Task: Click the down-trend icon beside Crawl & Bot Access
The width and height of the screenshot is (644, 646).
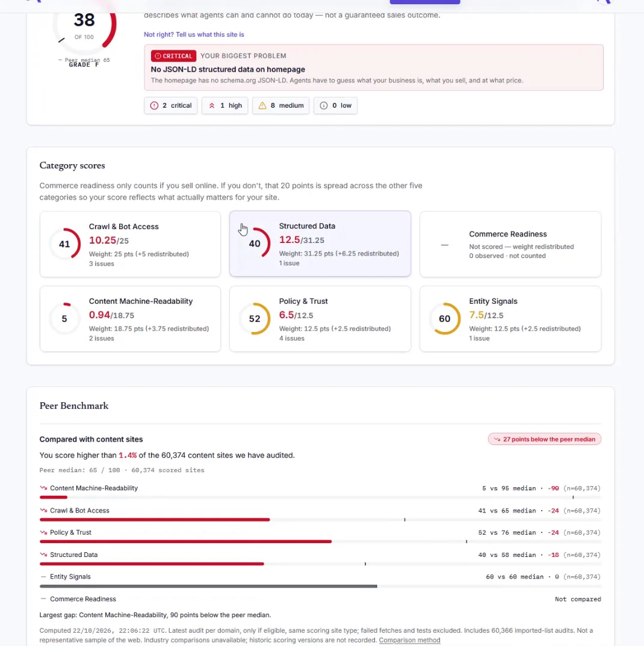Action: coord(43,510)
